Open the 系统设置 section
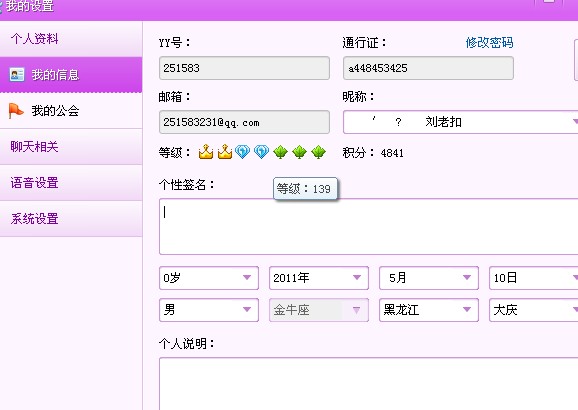This screenshot has width=578, height=410. (71, 219)
